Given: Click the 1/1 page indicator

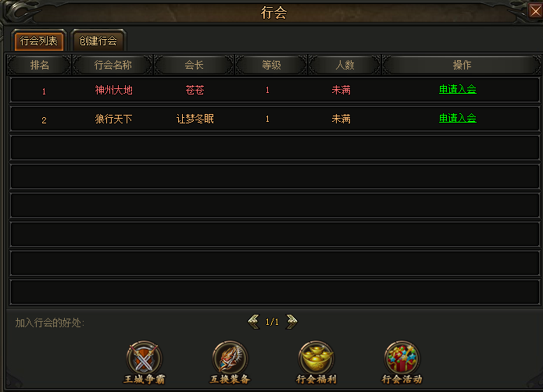Looking at the screenshot, I should pyautogui.click(x=272, y=322).
